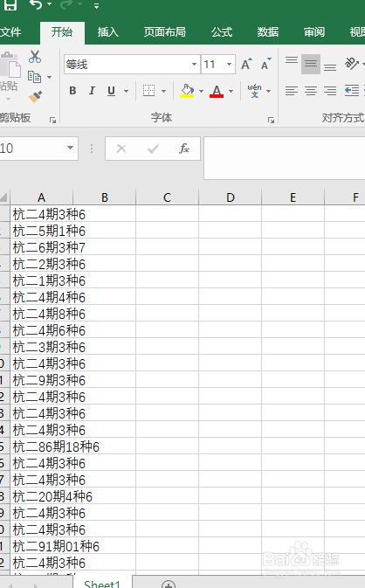Screen dimensions: 365x588
Task: Expand the borders dropdown arrow
Action: click(164, 91)
